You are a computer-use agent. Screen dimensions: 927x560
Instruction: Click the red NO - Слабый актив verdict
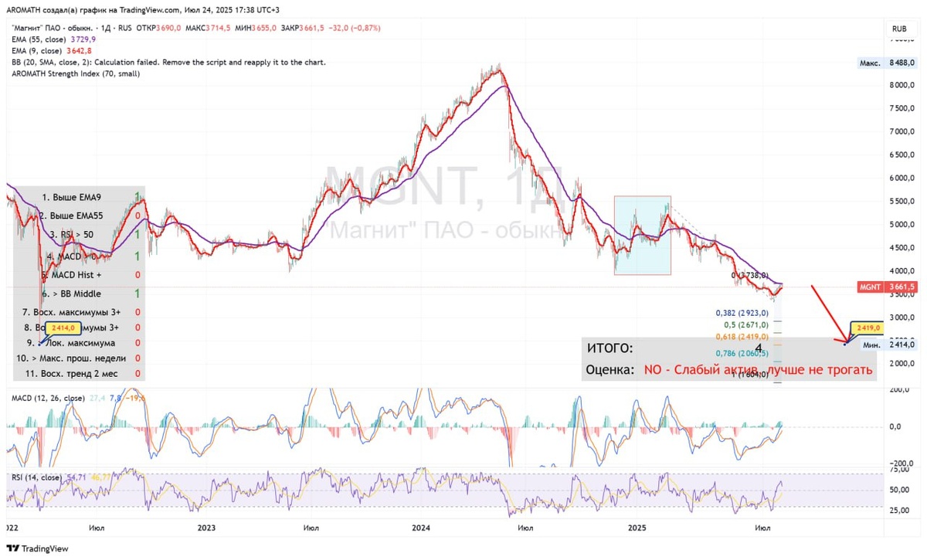coord(759,370)
